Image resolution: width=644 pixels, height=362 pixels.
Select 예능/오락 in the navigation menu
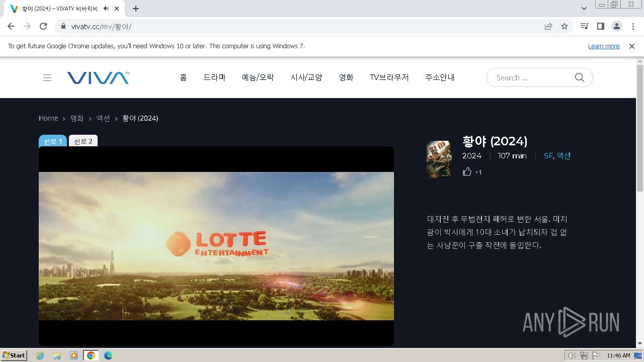(258, 77)
